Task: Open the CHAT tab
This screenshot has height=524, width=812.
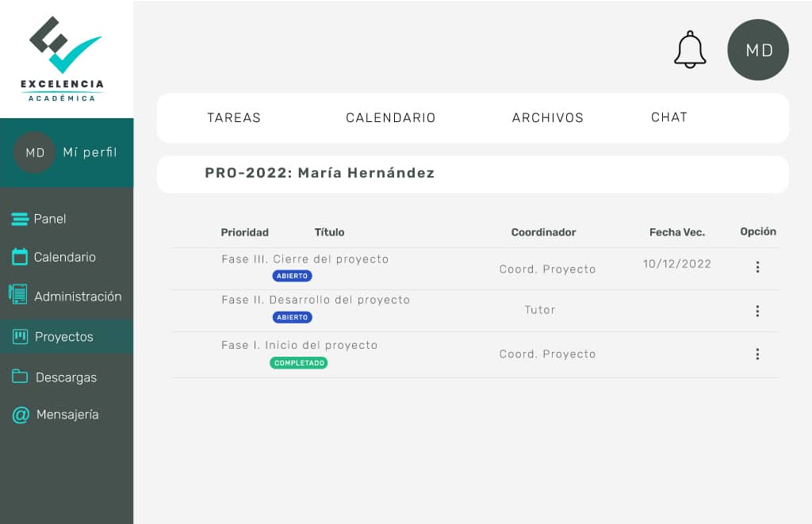Action: pyautogui.click(x=668, y=117)
